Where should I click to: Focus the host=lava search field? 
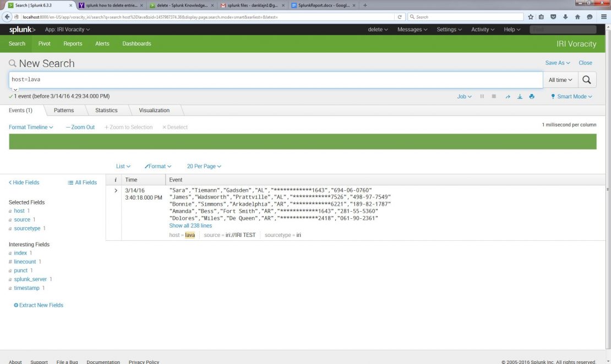(x=276, y=80)
